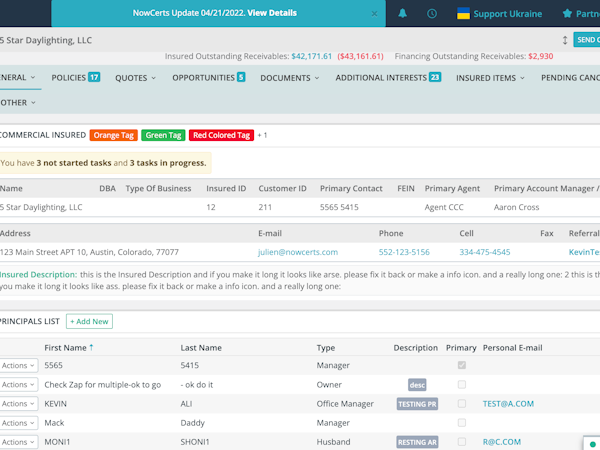The height and width of the screenshot is (450, 600).
Task: Toggle Primary checkbox for Mack Daddy row
Action: point(461,422)
